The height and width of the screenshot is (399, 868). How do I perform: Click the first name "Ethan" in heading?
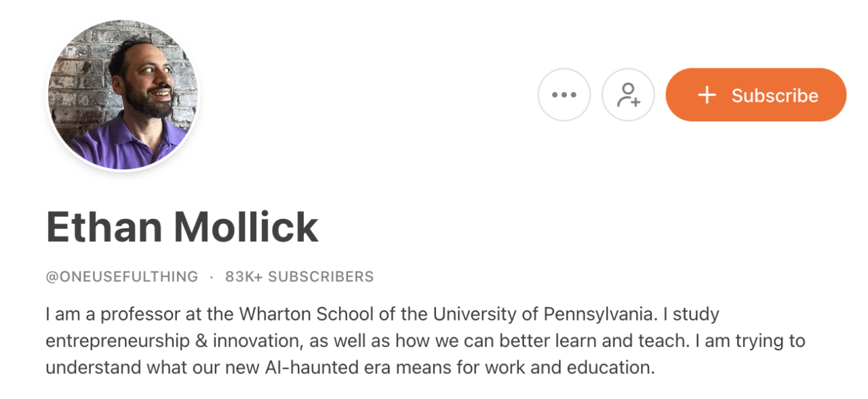point(99,227)
